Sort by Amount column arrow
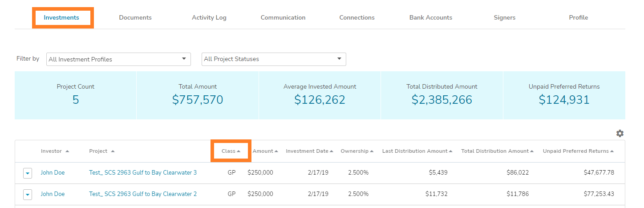Viewport: 644px width, 208px height. click(276, 151)
